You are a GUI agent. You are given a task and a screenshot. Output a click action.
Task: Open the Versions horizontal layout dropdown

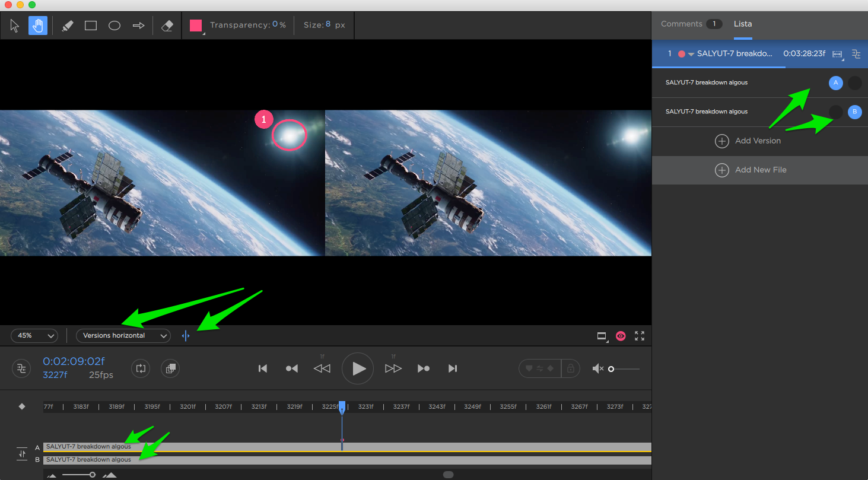123,335
